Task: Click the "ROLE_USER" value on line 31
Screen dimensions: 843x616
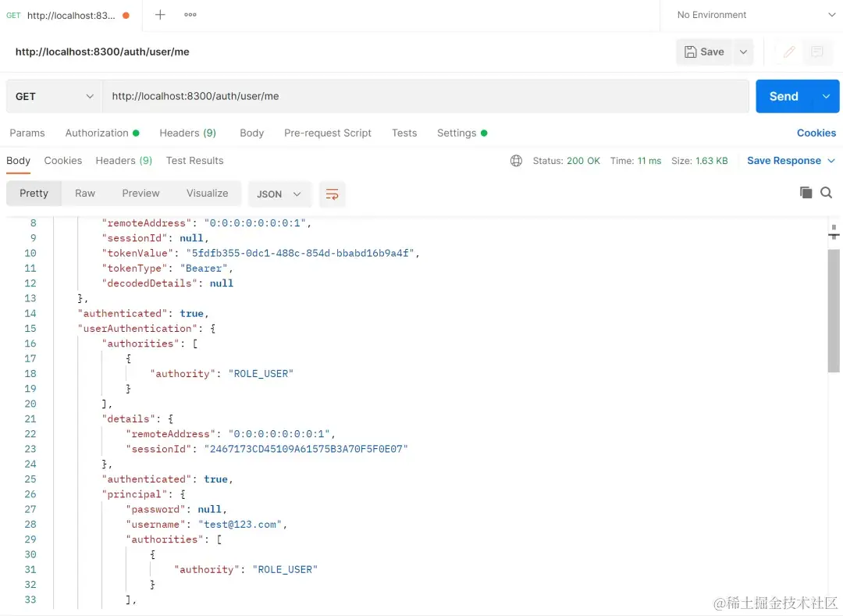Action: (285, 569)
